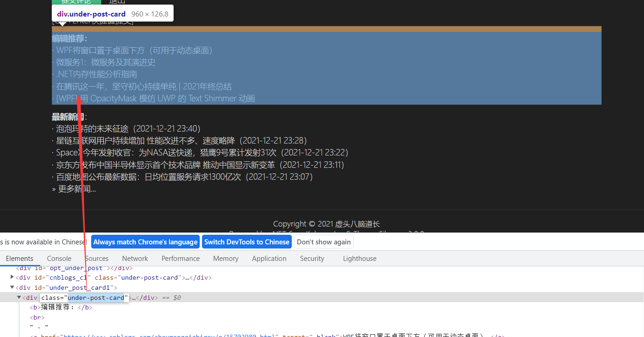Click "更多新闻..." link
This screenshot has width=644, height=337.
tap(77, 189)
